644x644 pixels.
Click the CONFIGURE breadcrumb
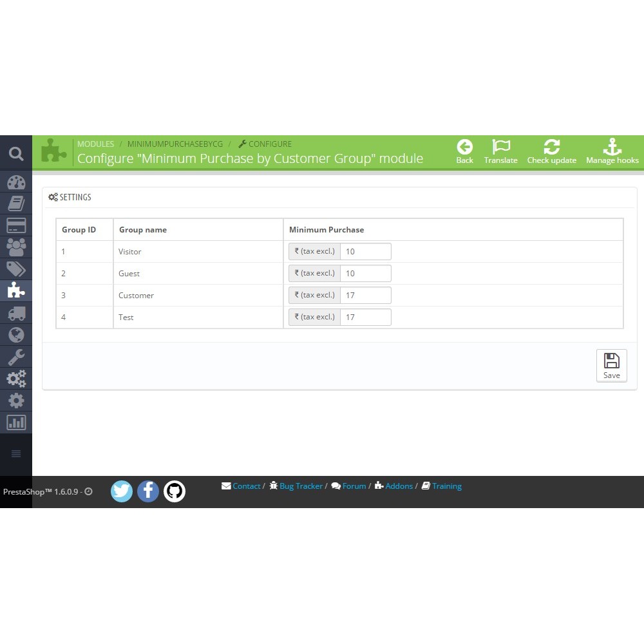pyautogui.click(x=265, y=144)
